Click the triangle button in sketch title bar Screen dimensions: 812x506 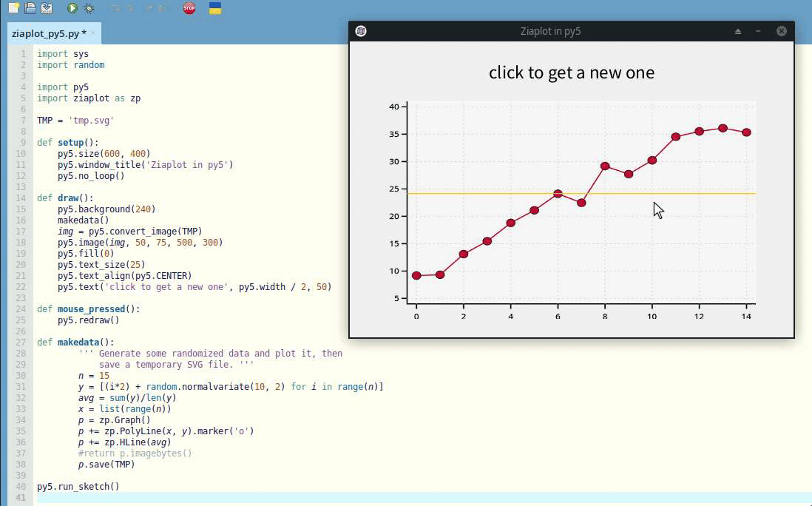pos(737,31)
